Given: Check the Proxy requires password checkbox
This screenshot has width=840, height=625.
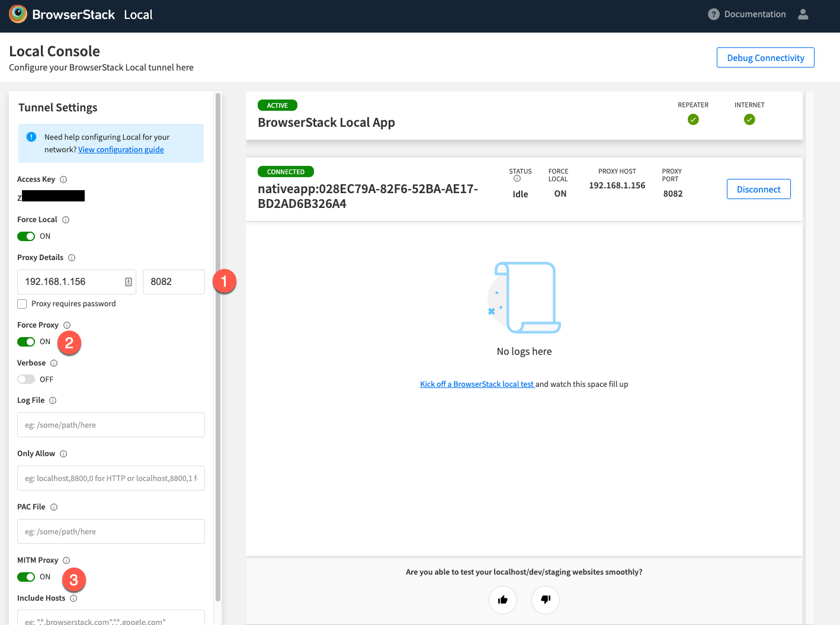Looking at the screenshot, I should point(22,303).
